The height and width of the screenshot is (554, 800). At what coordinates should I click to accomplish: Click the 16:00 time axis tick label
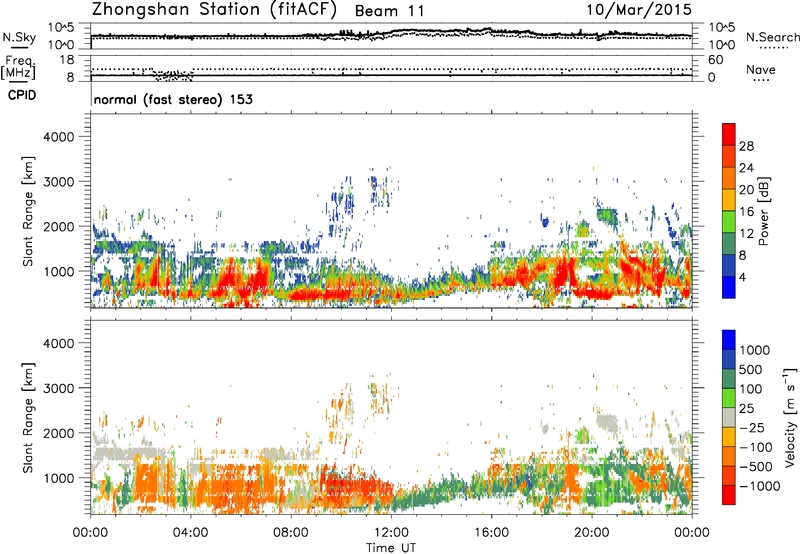point(491,533)
